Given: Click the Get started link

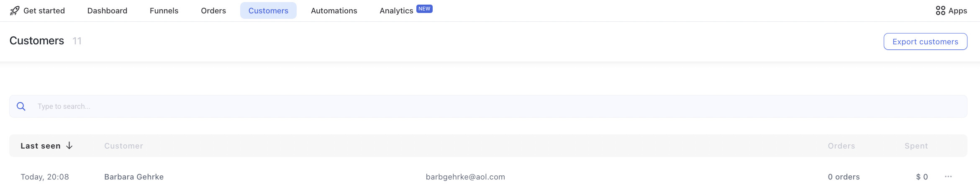Looking at the screenshot, I should coord(44,11).
